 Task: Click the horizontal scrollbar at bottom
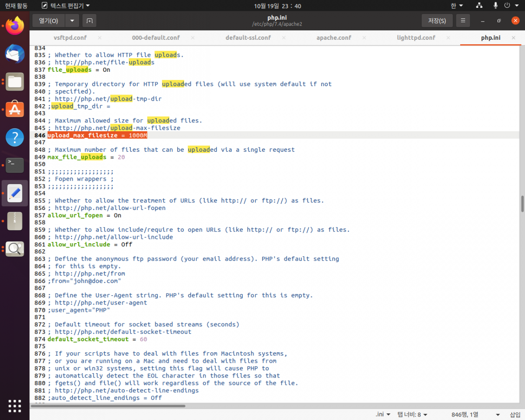108,406
